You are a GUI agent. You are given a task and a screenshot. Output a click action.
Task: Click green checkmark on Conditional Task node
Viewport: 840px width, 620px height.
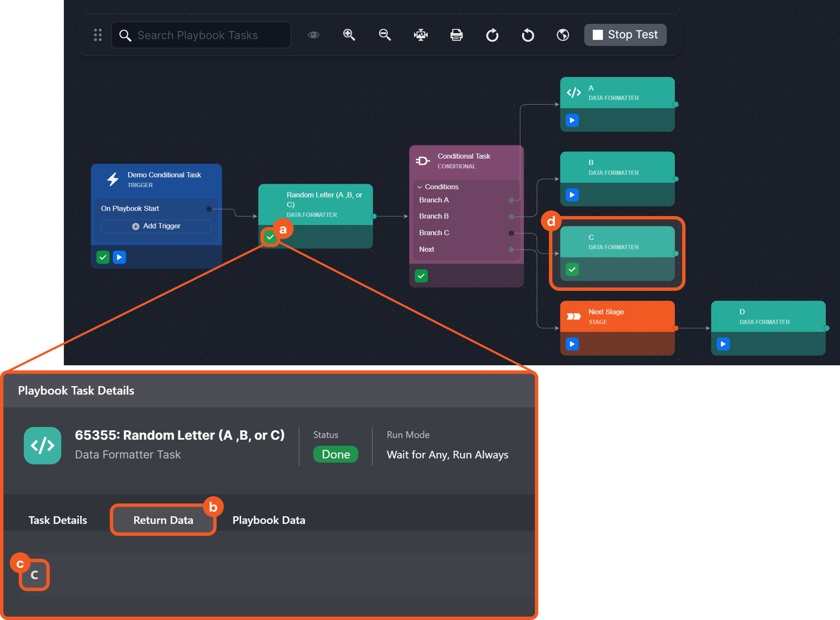pos(421,276)
